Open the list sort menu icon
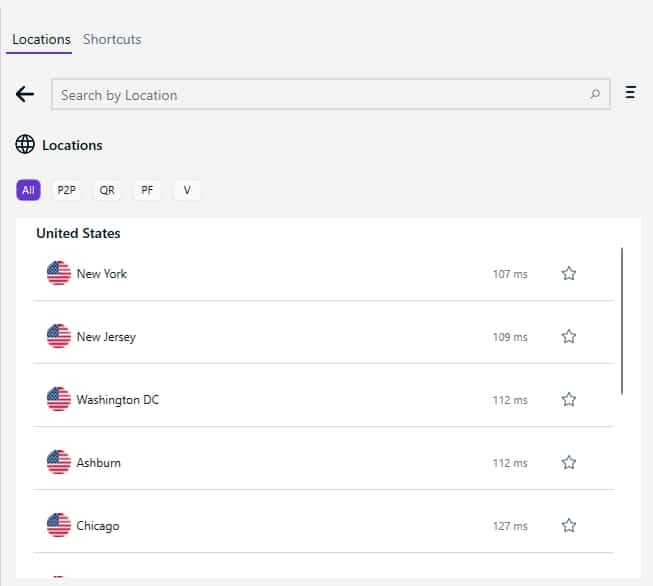The height and width of the screenshot is (586, 653). (631, 92)
